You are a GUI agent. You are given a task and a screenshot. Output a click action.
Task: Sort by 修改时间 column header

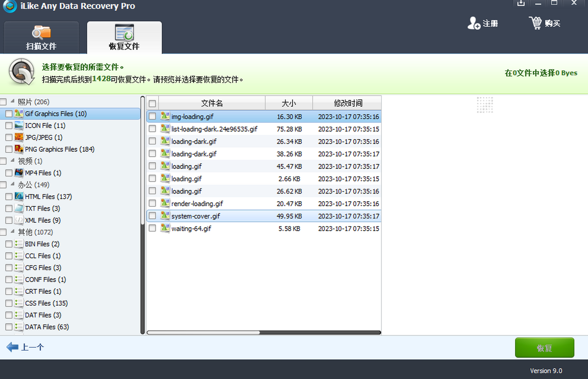coord(347,103)
